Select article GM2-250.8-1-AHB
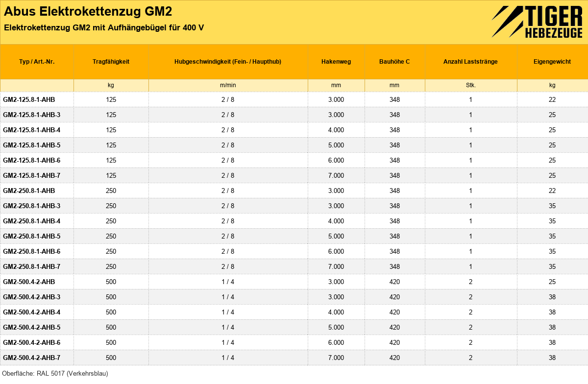The image size is (588, 384). pyautogui.click(x=29, y=191)
